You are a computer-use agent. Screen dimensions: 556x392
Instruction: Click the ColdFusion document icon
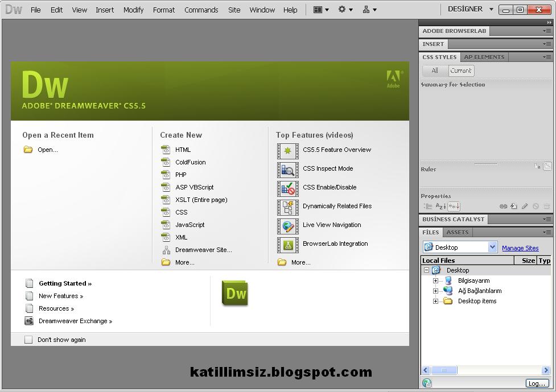166,162
